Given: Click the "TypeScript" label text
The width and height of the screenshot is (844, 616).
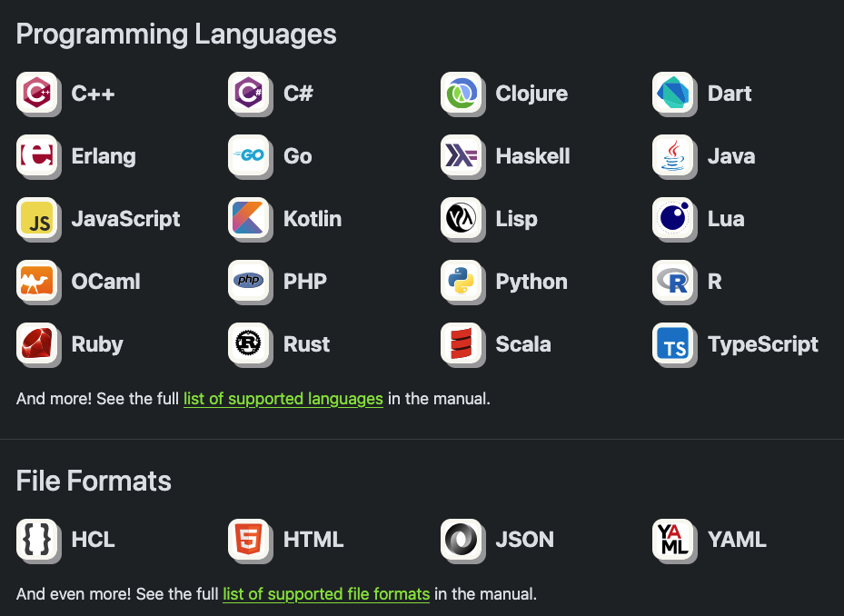Looking at the screenshot, I should tap(763, 344).
